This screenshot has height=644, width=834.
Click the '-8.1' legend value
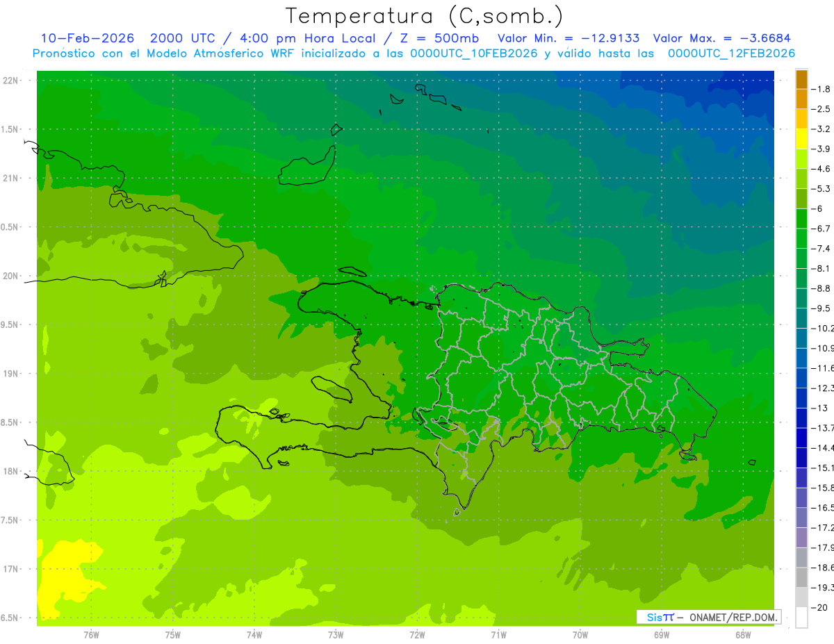point(821,268)
